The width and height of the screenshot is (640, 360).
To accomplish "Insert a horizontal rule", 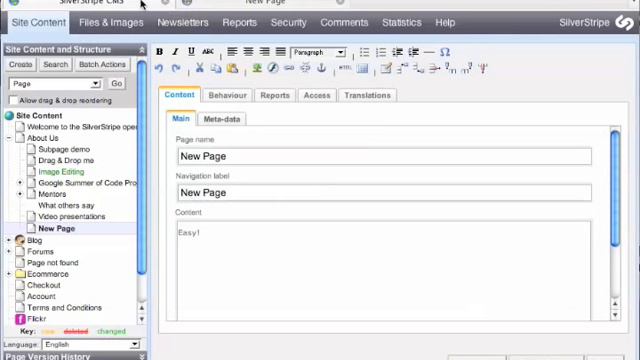I will click(429, 52).
